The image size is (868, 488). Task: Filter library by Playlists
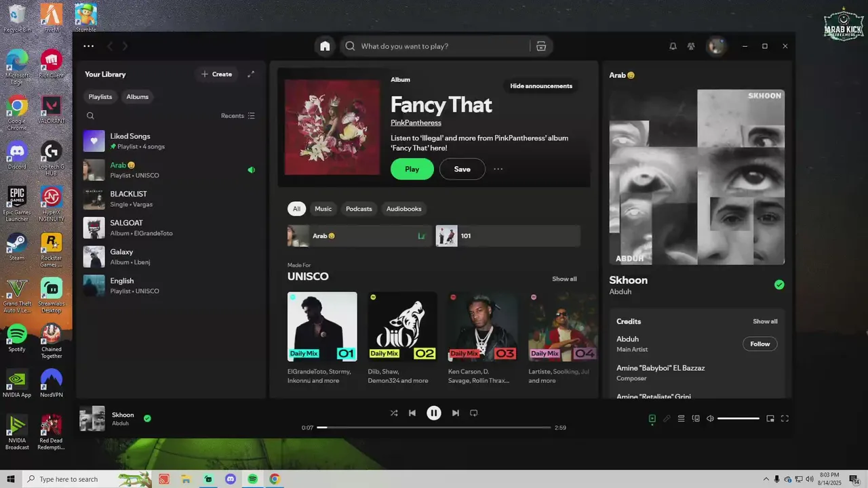point(100,96)
